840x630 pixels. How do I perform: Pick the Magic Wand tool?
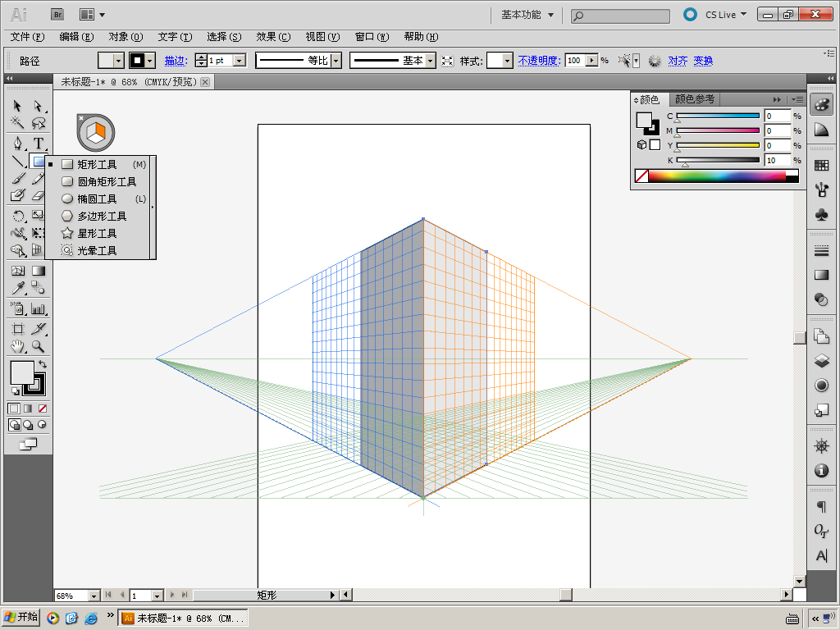click(x=17, y=123)
